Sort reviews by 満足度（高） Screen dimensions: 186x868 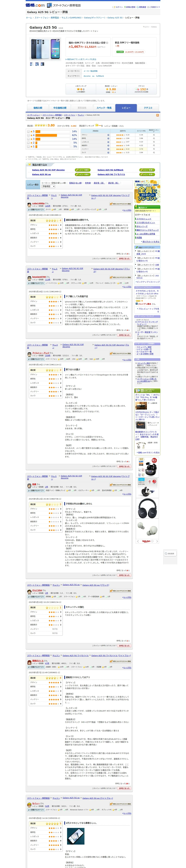click(x=99, y=183)
